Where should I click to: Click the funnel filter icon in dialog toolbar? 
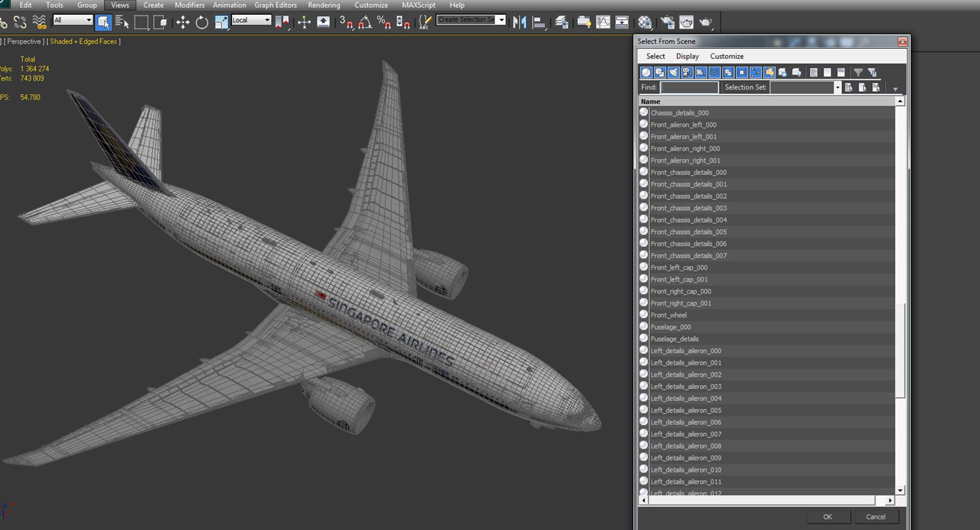pos(859,73)
